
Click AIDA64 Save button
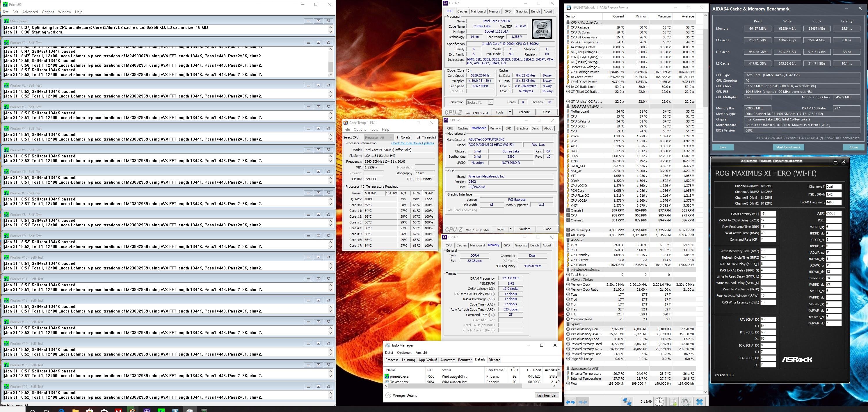point(723,147)
